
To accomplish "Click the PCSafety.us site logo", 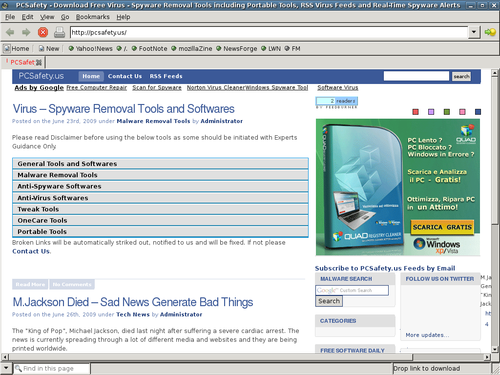I will point(41,76).
